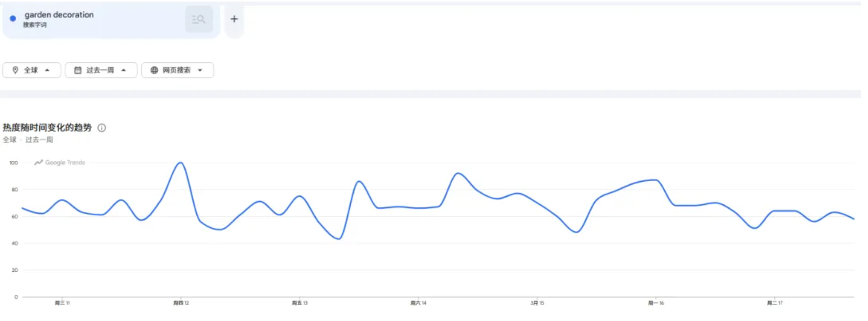Select the 周四 12 date on the axis
The image size is (868, 321).
(x=181, y=303)
